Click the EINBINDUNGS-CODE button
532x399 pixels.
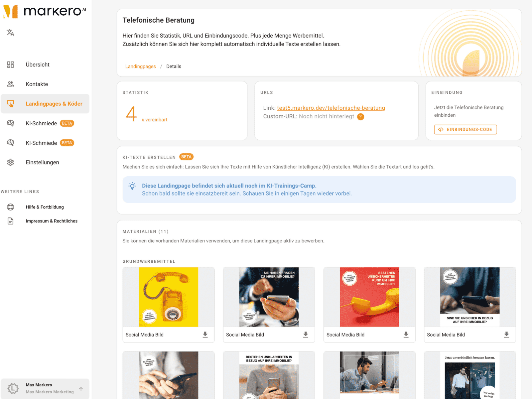(465, 129)
